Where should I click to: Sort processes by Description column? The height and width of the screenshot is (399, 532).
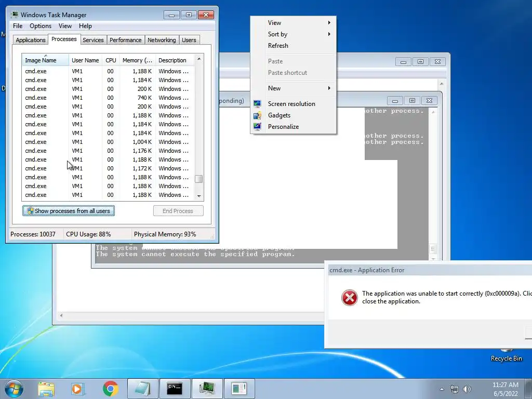(175, 60)
